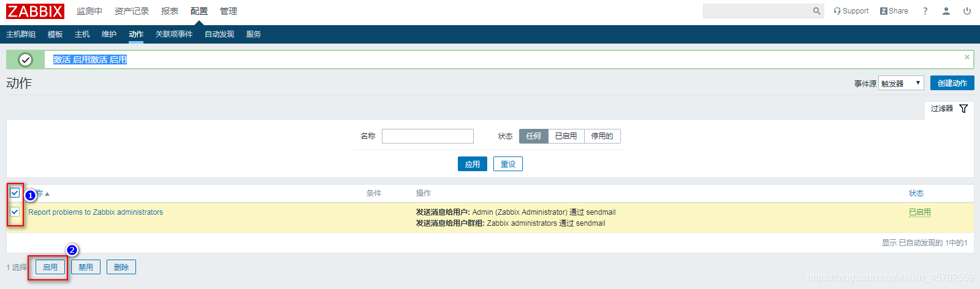Open Report problems to Zabbix administrators action
Viewport: 980px width, 289px height.
pos(96,212)
